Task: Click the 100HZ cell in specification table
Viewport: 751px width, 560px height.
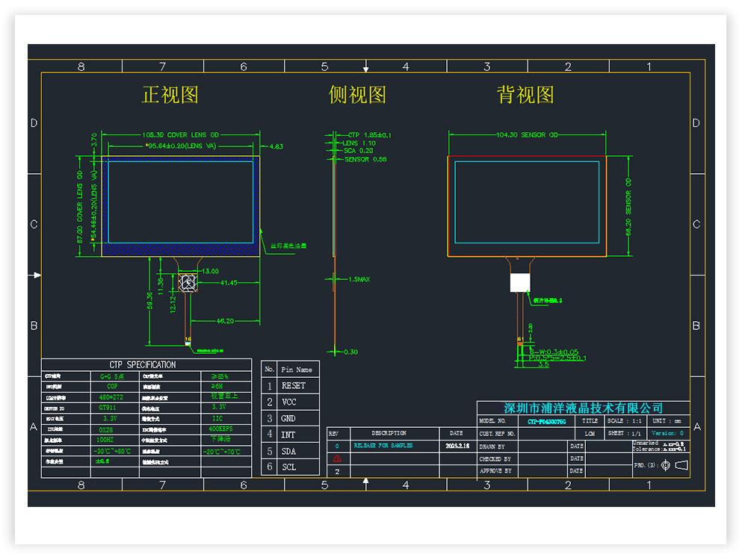Action: (x=105, y=439)
